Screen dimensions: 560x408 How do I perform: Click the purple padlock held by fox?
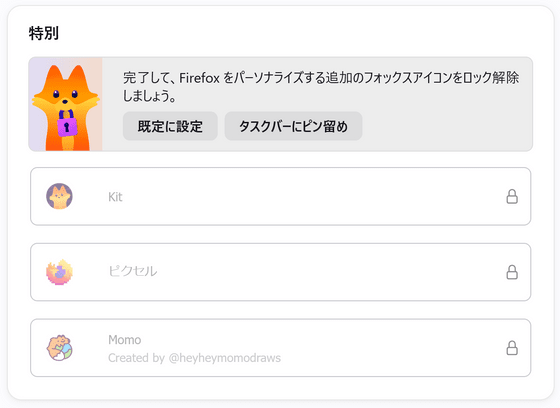pyautogui.click(x=66, y=124)
